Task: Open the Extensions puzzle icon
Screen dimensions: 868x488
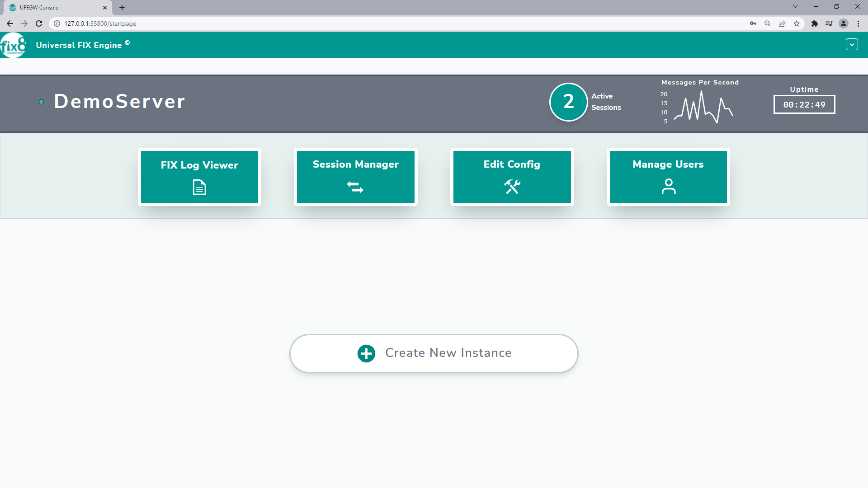Action: pos(815,23)
